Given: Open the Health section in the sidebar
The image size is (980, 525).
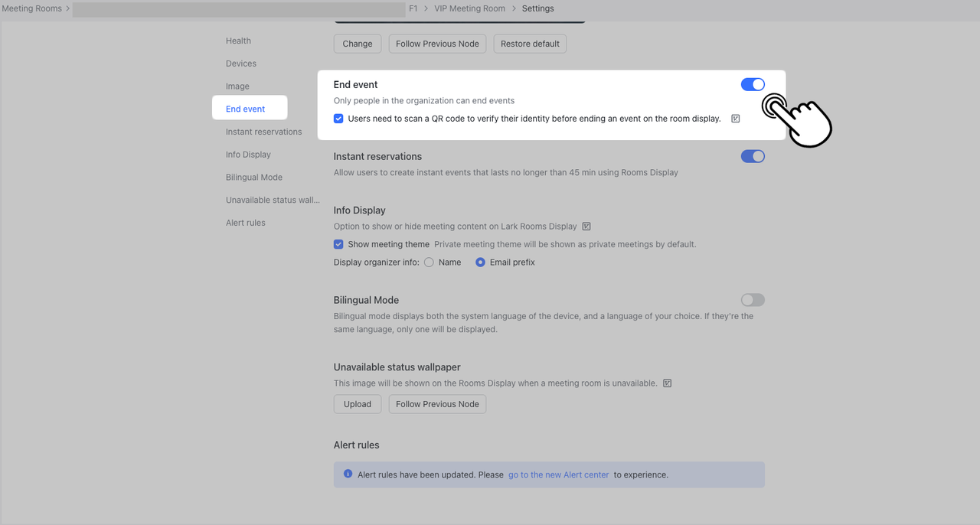Looking at the screenshot, I should tap(238, 41).
